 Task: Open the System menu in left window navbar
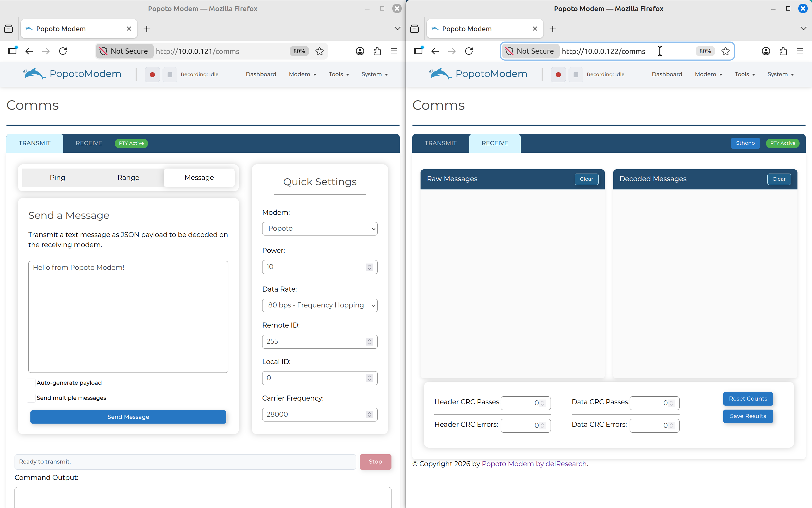coord(375,74)
